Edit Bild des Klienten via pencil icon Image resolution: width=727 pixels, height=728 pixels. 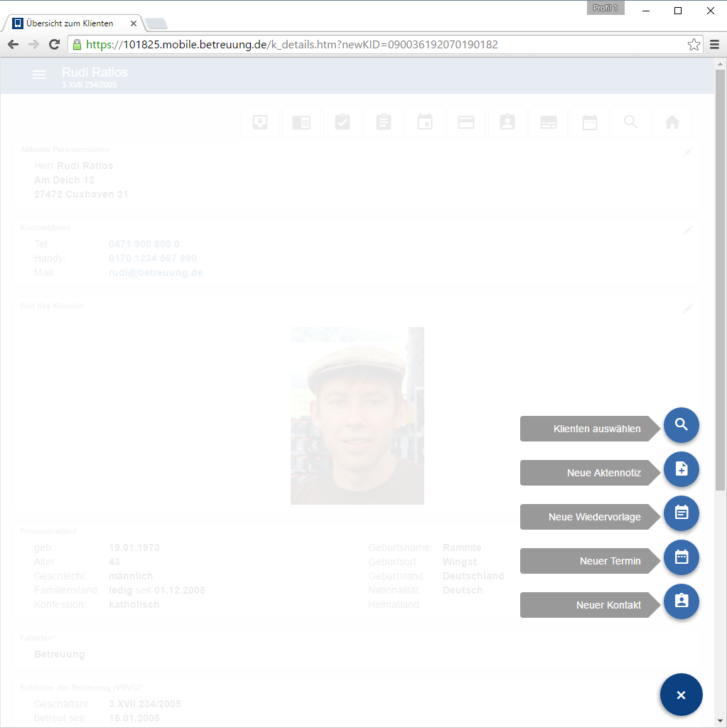tap(687, 309)
